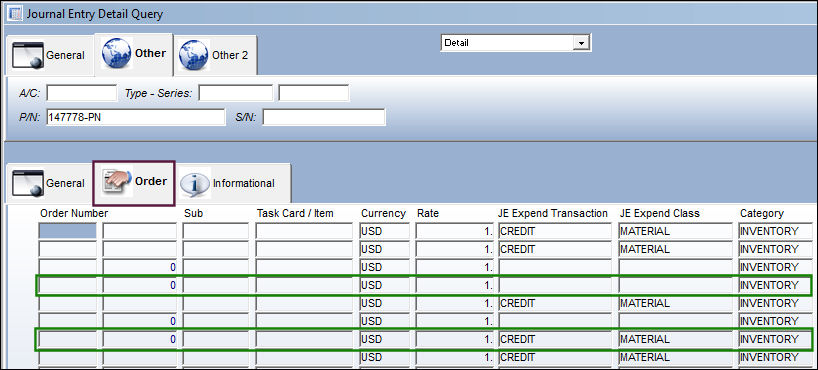Screen dimensions: 818x370
Task: Click the first row's Task Card / Item cell
Action: pyautogui.click(x=304, y=231)
